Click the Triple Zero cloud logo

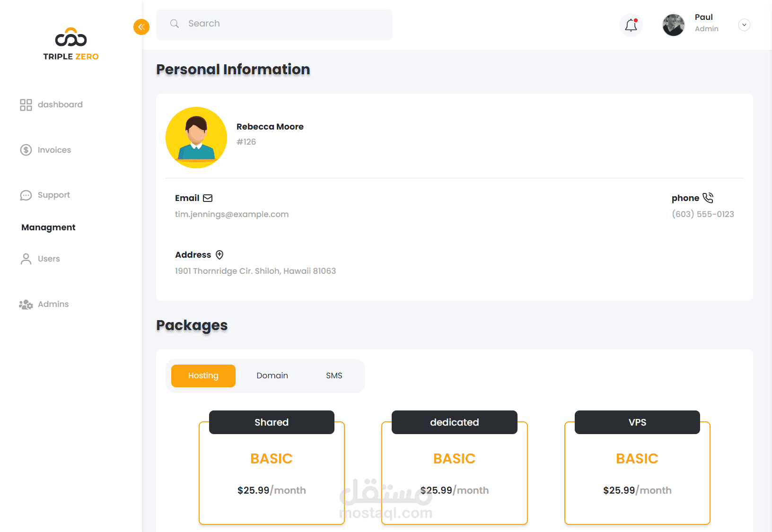point(71,38)
